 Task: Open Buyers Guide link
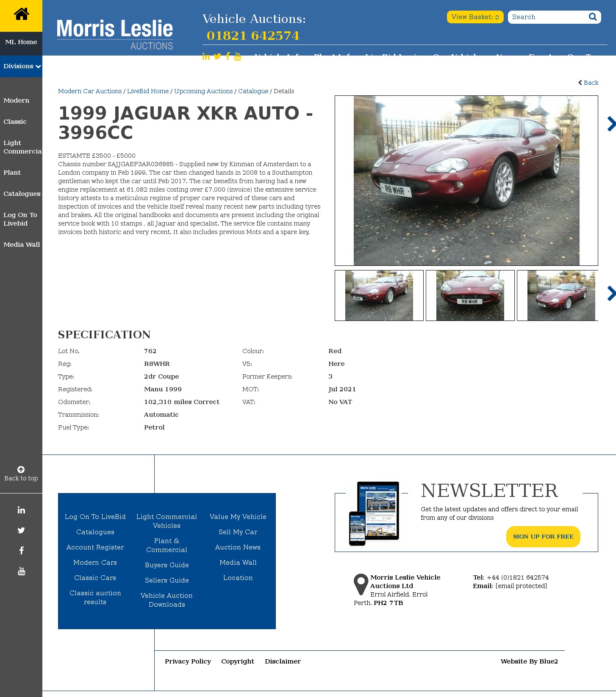(x=167, y=565)
